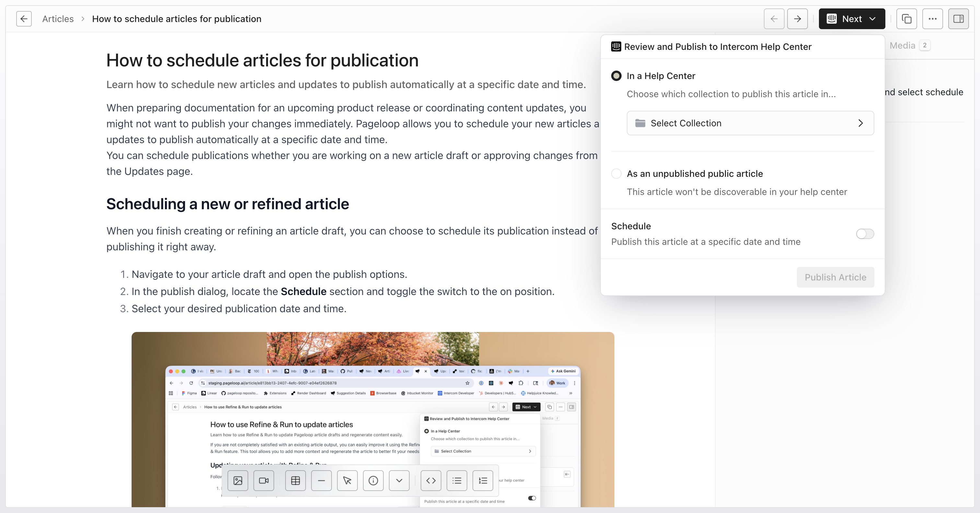Toggle the right sidebar panel icon

pyautogui.click(x=958, y=19)
